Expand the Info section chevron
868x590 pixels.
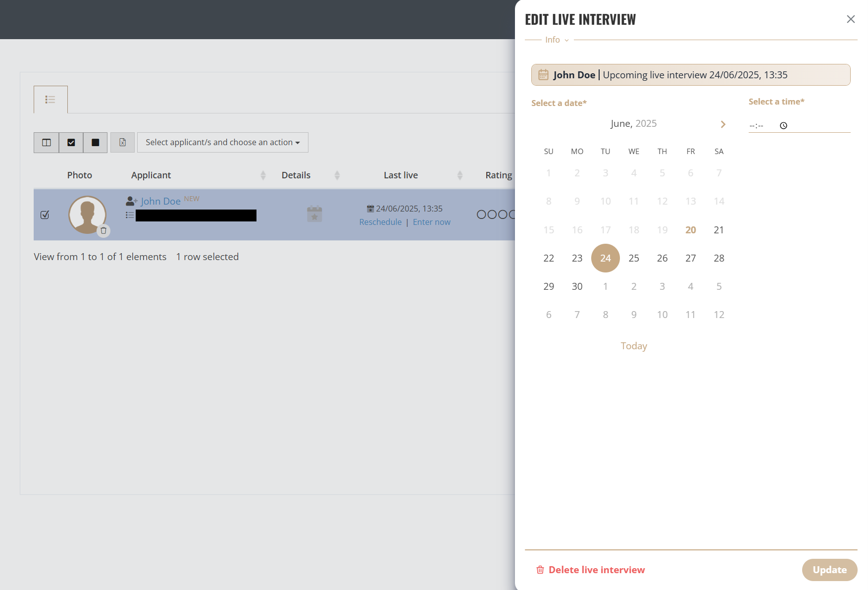point(566,40)
